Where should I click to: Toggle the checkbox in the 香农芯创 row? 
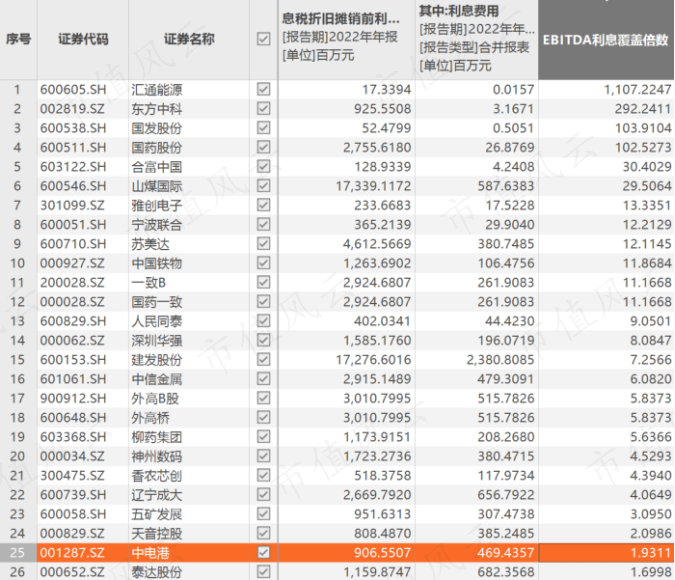[263, 475]
